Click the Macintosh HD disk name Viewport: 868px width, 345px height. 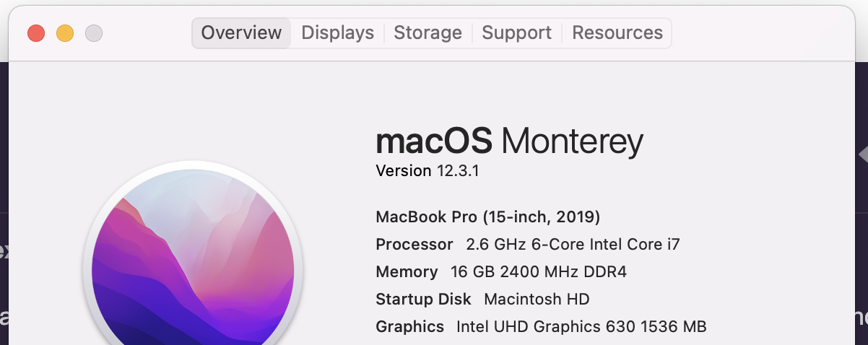(x=537, y=299)
